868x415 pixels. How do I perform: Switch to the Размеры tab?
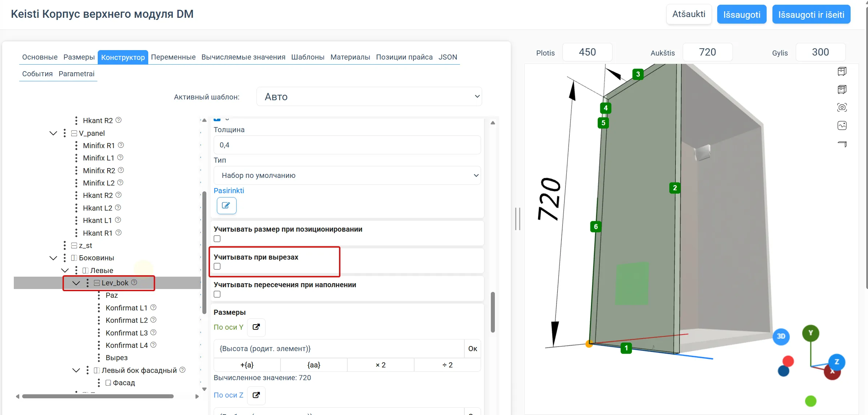[79, 57]
